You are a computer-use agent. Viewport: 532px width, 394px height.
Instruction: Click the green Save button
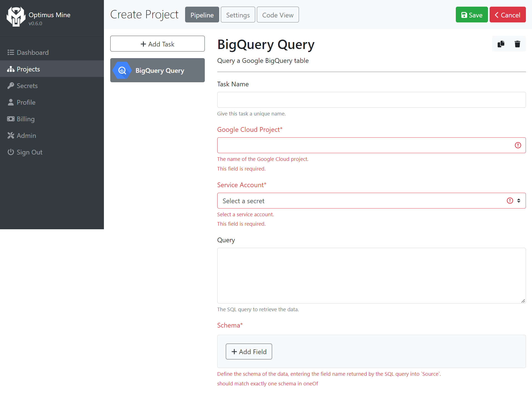[472, 15]
